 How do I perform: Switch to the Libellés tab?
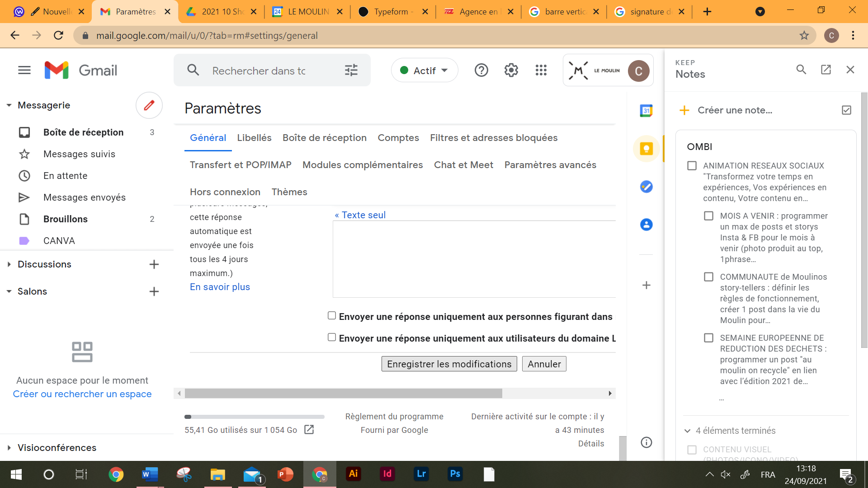[254, 138]
